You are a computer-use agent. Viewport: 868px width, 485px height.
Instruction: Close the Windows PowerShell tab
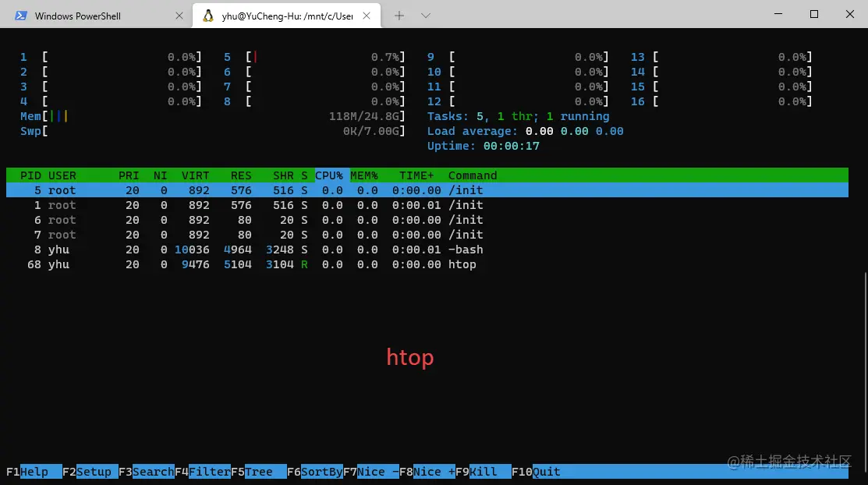179,16
